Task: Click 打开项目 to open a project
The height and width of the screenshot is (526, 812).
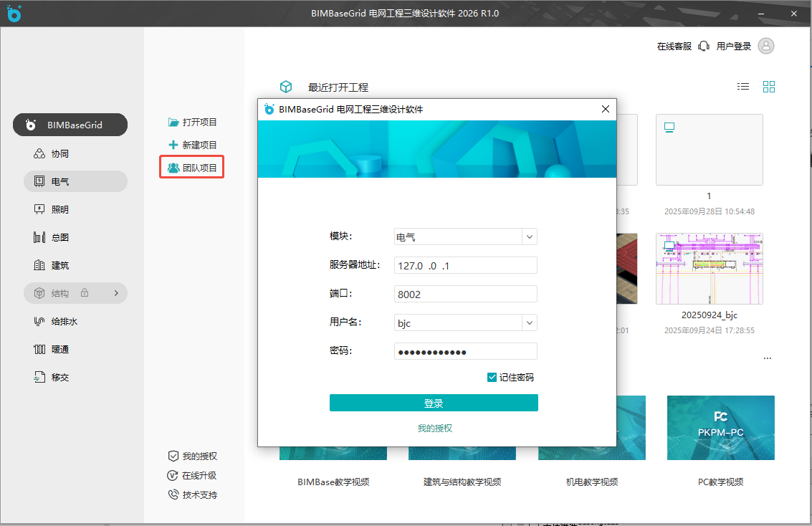Action: pyautogui.click(x=192, y=122)
